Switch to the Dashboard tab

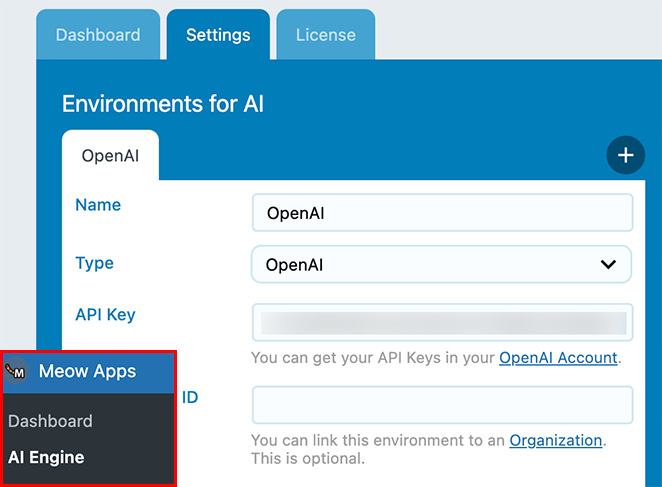click(x=98, y=35)
